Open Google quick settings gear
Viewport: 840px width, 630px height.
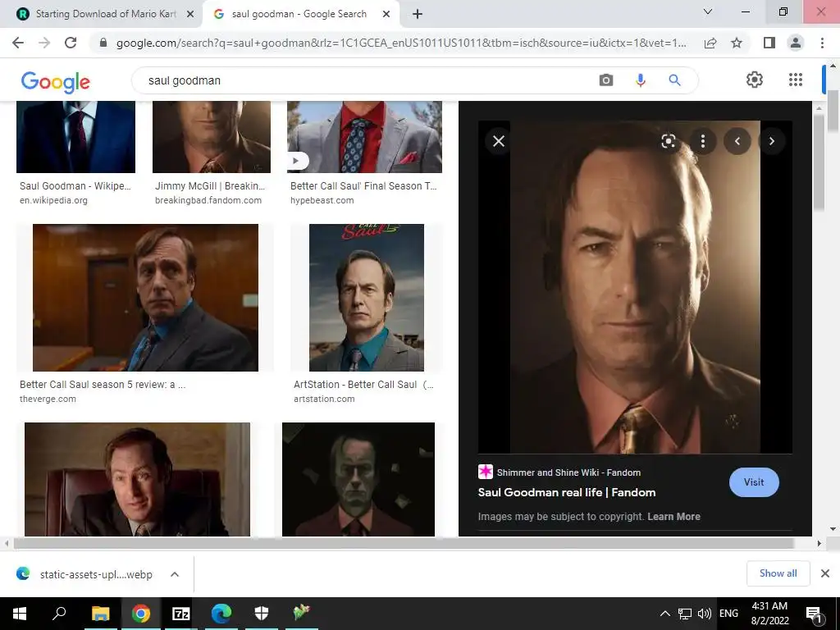pyautogui.click(x=755, y=80)
